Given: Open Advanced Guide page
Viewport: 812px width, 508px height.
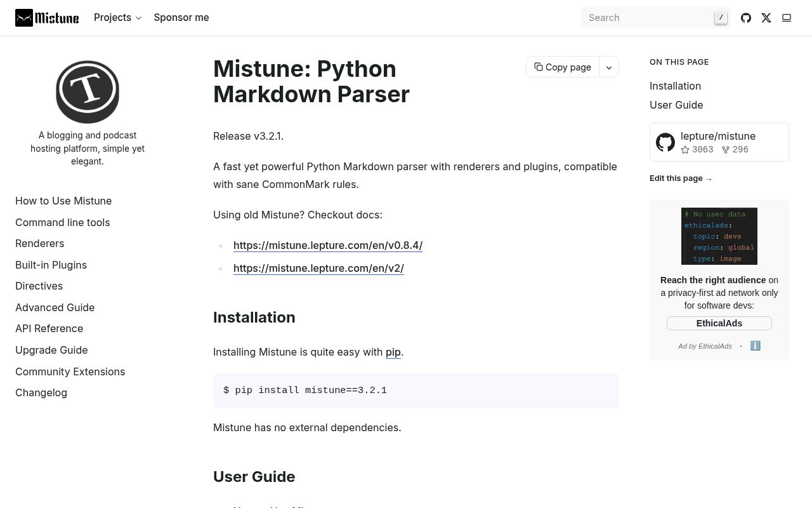Looking at the screenshot, I should pyautogui.click(x=55, y=307).
